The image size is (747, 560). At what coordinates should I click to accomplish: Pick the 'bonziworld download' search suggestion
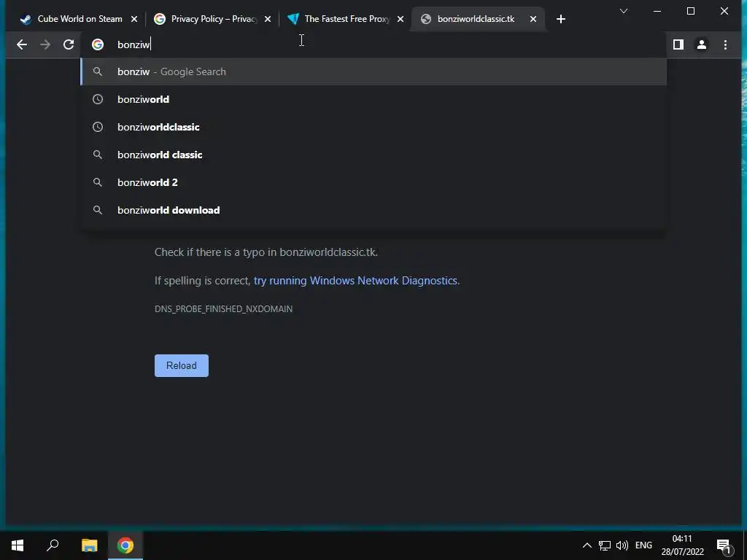point(373,209)
